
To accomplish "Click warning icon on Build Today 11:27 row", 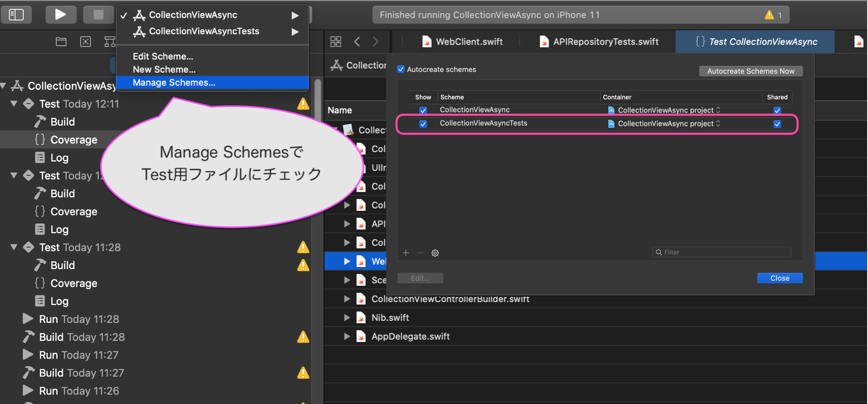I will click(303, 373).
